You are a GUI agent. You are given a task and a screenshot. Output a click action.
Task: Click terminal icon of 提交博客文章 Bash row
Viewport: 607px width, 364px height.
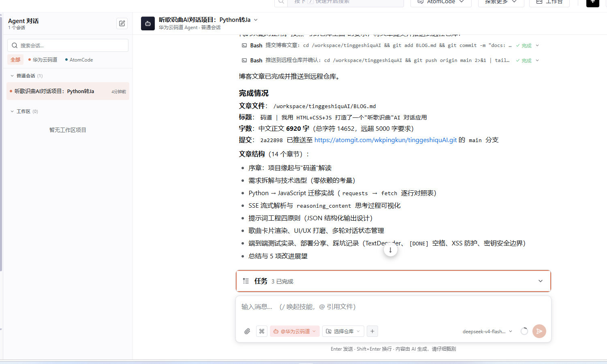[244, 45]
